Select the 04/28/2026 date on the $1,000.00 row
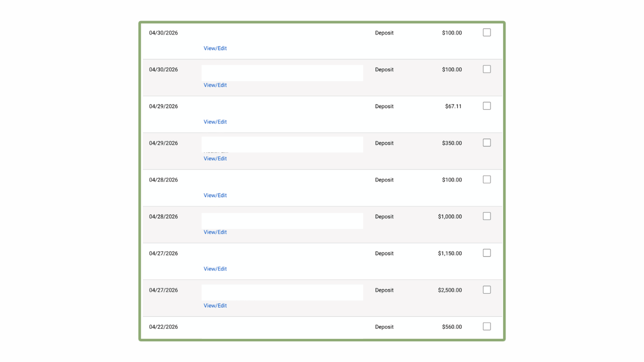 click(x=164, y=216)
